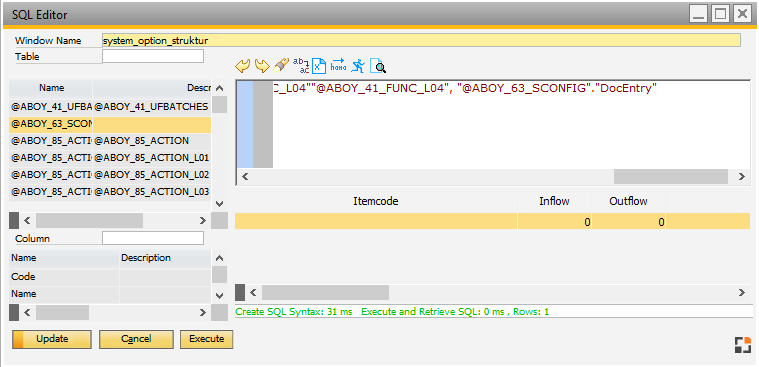Click the Itemcode column header
The width and height of the screenshot is (759, 367).
click(376, 201)
